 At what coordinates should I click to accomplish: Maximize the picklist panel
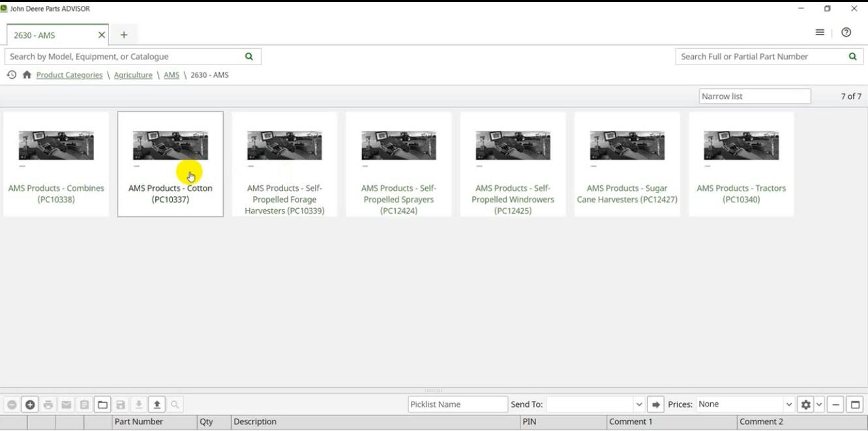pos(856,405)
